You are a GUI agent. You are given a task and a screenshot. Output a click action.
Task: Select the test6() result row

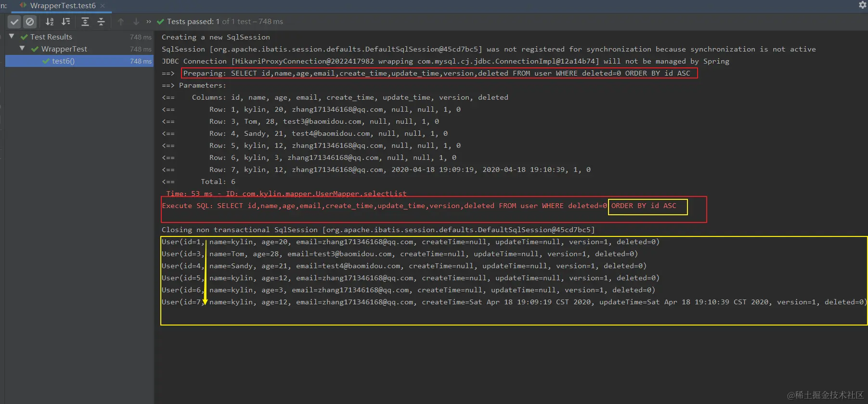tap(79, 61)
